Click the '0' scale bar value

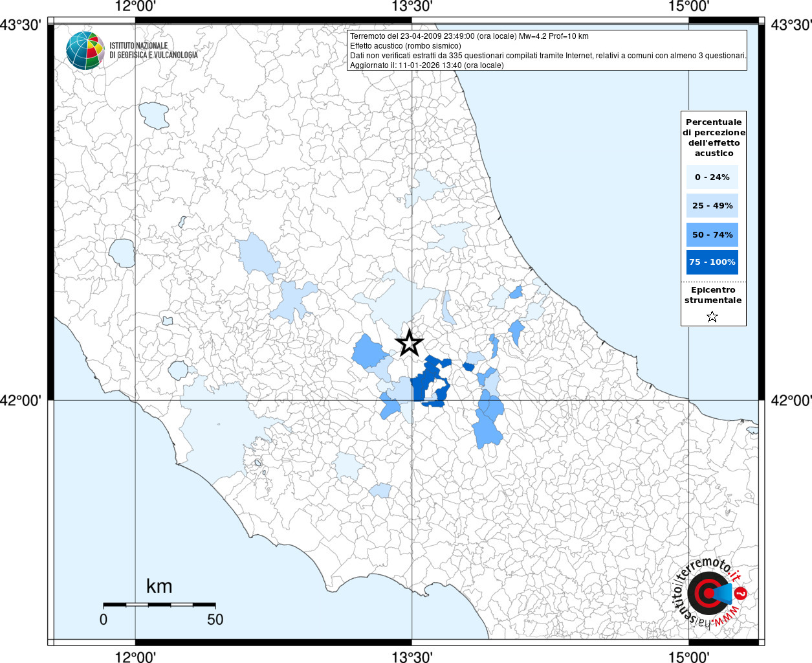tap(104, 620)
